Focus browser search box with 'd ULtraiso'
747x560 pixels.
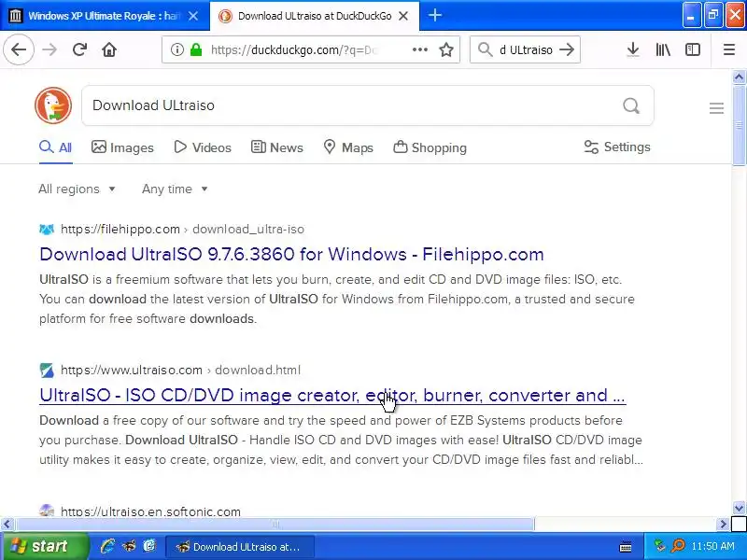pos(526,49)
